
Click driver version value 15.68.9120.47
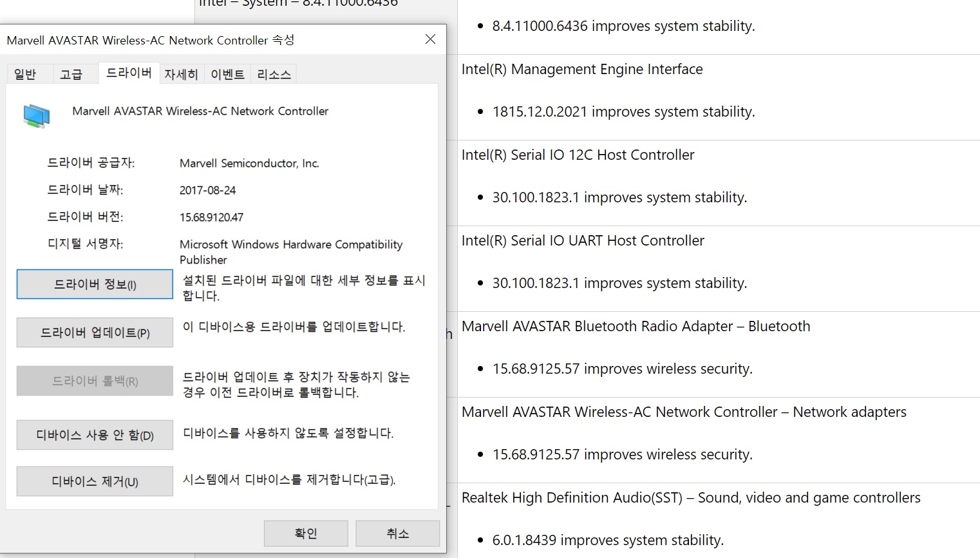point(211,218)
